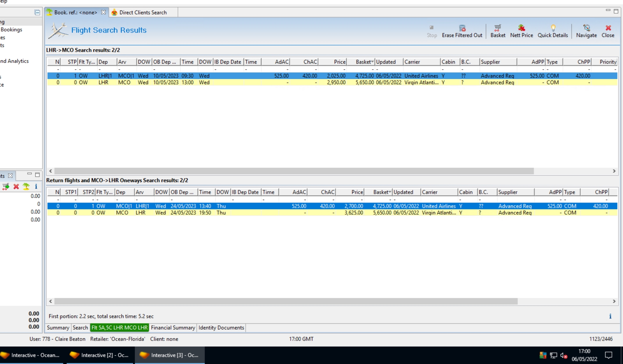The height and width of the screenshot is (364, 623).
Task: Click the Carrier column header in LHR->MCO results
Action: [x=422, y=62]
